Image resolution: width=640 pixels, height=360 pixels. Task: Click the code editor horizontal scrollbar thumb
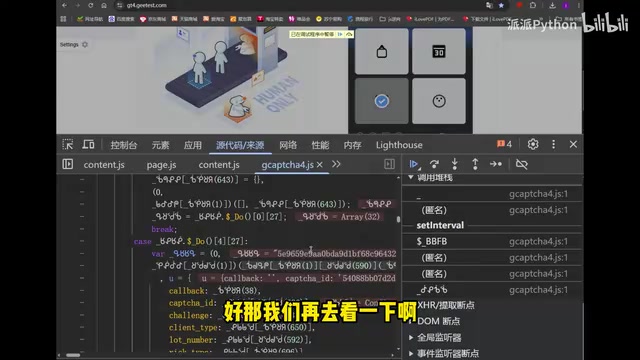coord(73,355)
